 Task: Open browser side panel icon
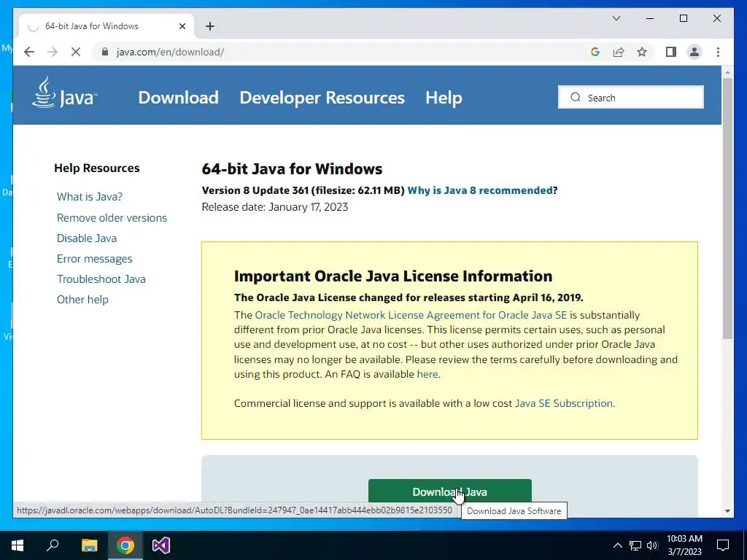tap(671, 52)
